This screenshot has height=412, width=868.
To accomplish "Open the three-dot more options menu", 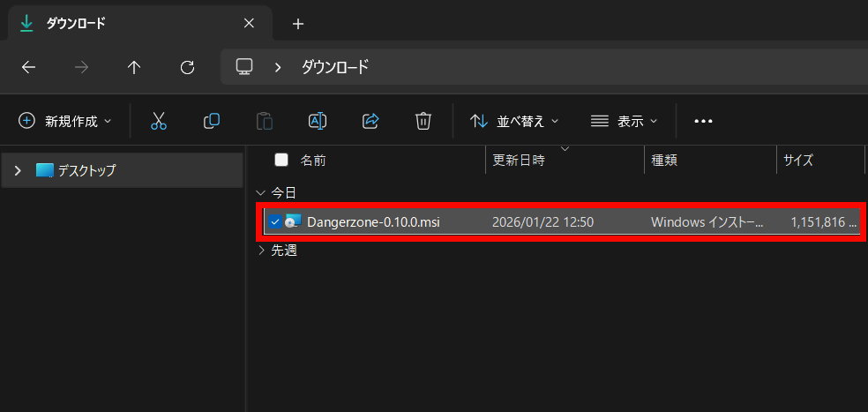I will [703, 121].
